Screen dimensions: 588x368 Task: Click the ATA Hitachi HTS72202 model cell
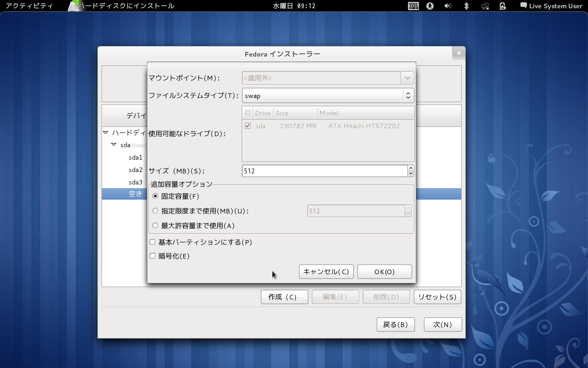364,126
